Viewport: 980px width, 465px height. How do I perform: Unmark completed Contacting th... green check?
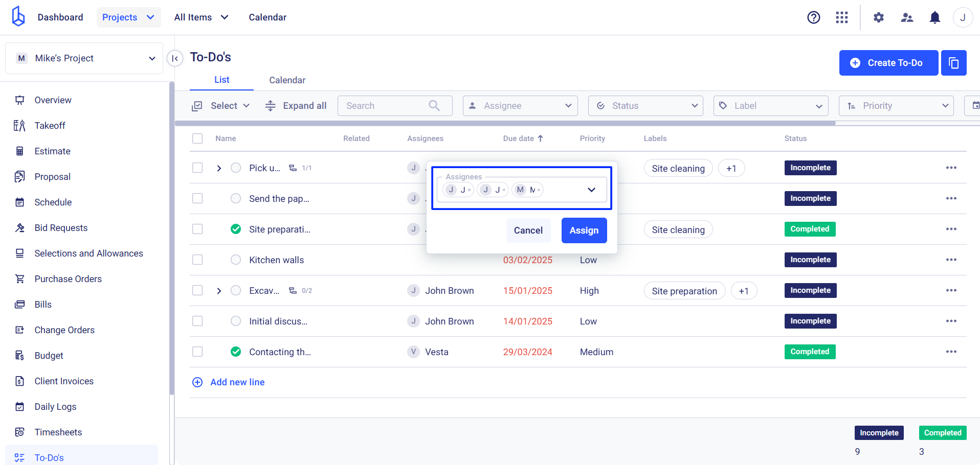pos(236,352)
